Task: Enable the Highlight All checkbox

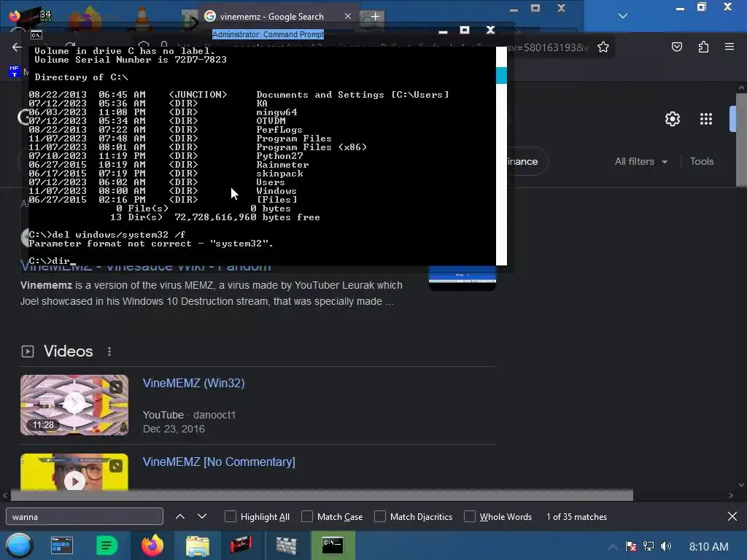Action: click(x=230, y=517)
